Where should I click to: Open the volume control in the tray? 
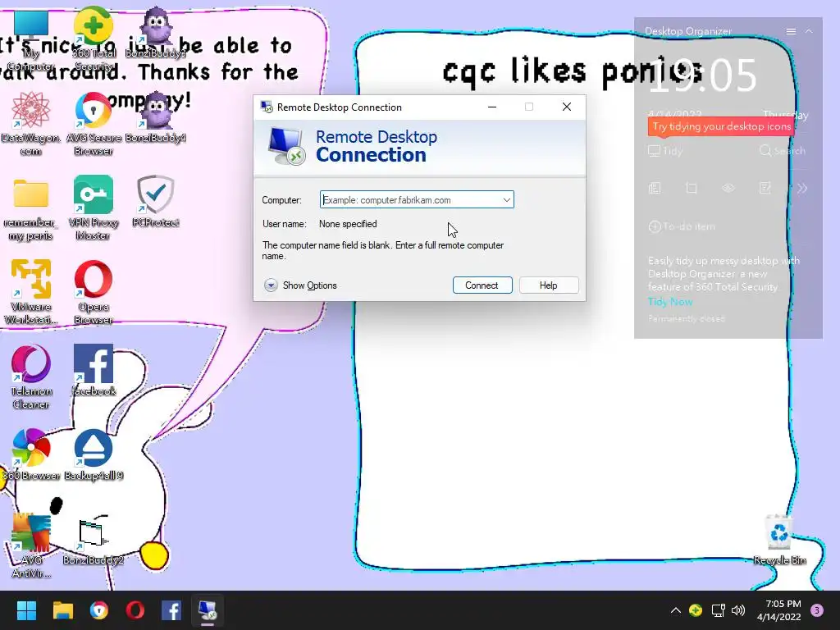coord(738,610)
